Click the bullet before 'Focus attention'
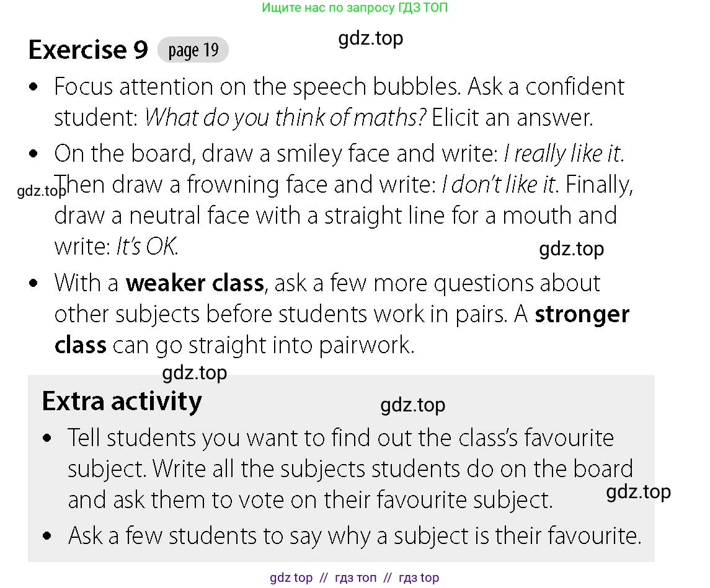710x588 pixels. point(33,86)
